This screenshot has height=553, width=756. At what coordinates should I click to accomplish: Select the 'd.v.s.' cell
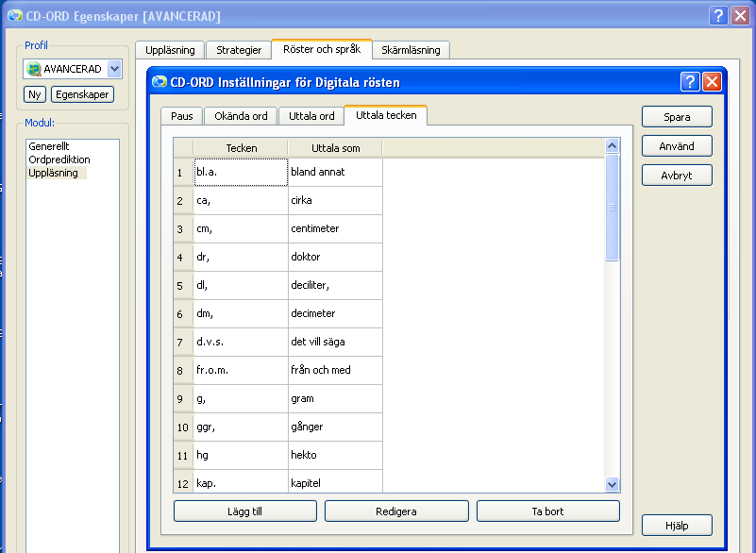[x=241, y=342]
